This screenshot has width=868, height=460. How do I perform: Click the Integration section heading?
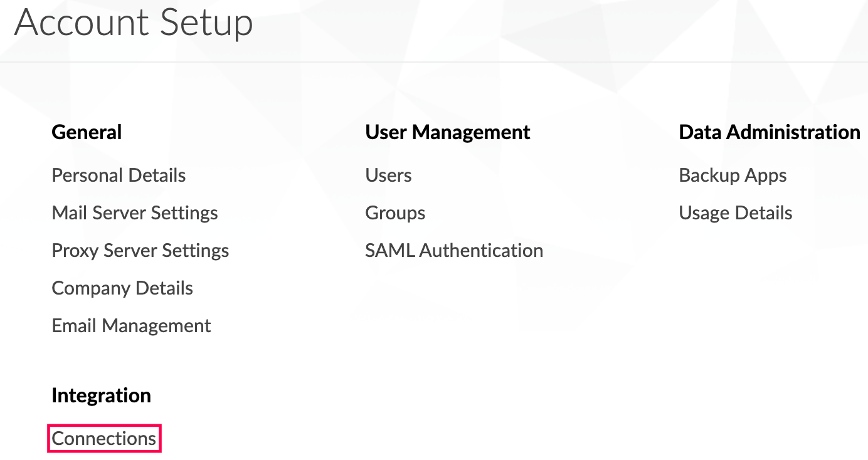[x=102, y=395]
